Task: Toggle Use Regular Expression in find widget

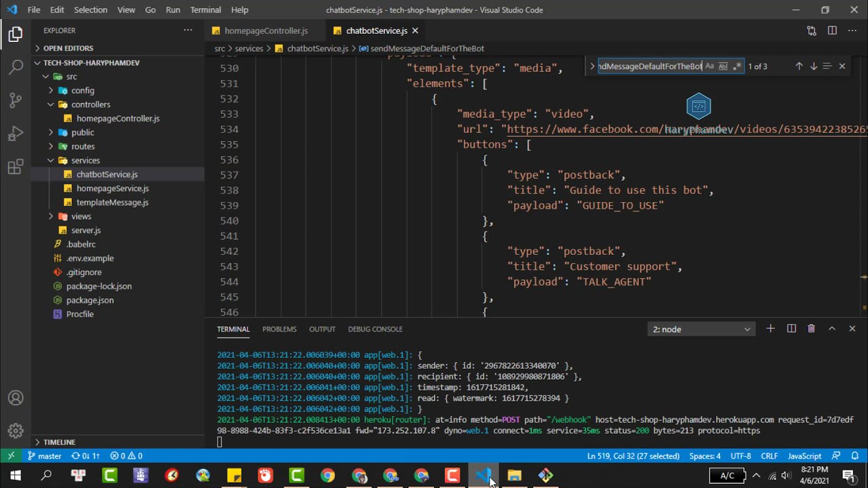Action: (x=737, y=66)
